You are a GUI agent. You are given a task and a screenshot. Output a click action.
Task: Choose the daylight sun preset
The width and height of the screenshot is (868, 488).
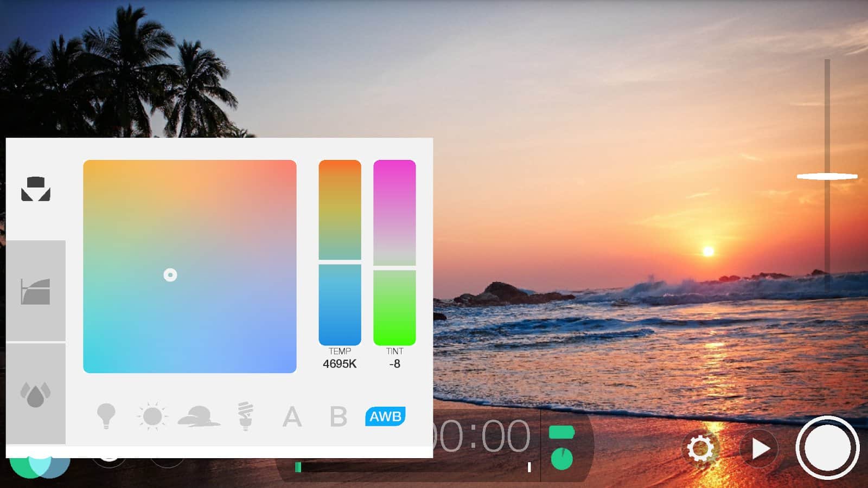tap(152, 416)
